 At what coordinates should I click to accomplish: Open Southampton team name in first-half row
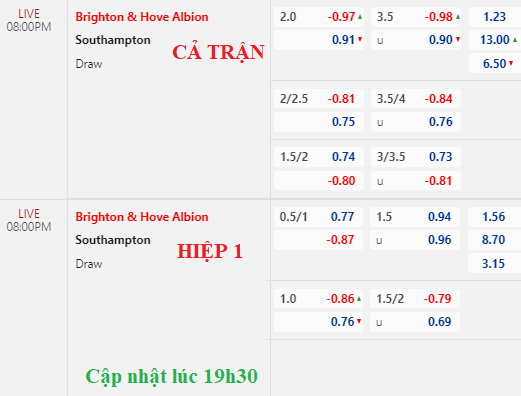point(113,240)
